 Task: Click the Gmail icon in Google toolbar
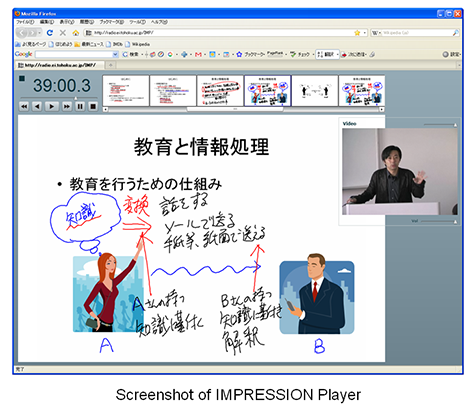pos(198,54)
